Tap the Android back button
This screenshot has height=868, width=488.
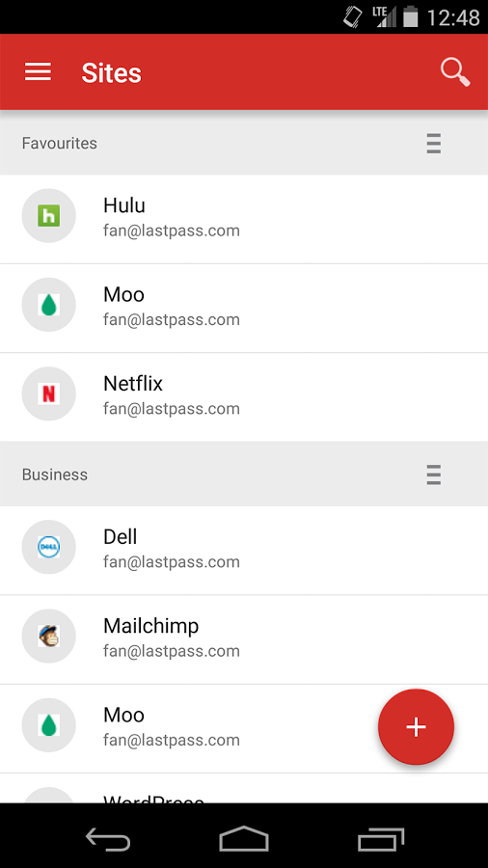pyautogui.click(x=108, y=840)
